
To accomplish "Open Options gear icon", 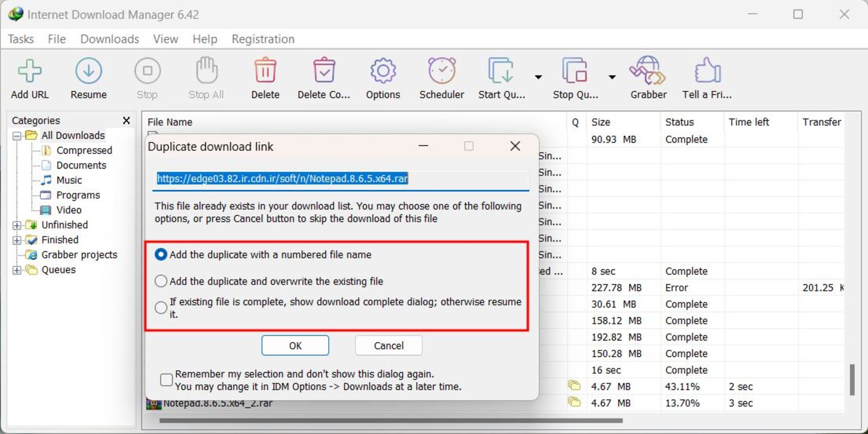I will click(x=383, y=71).
